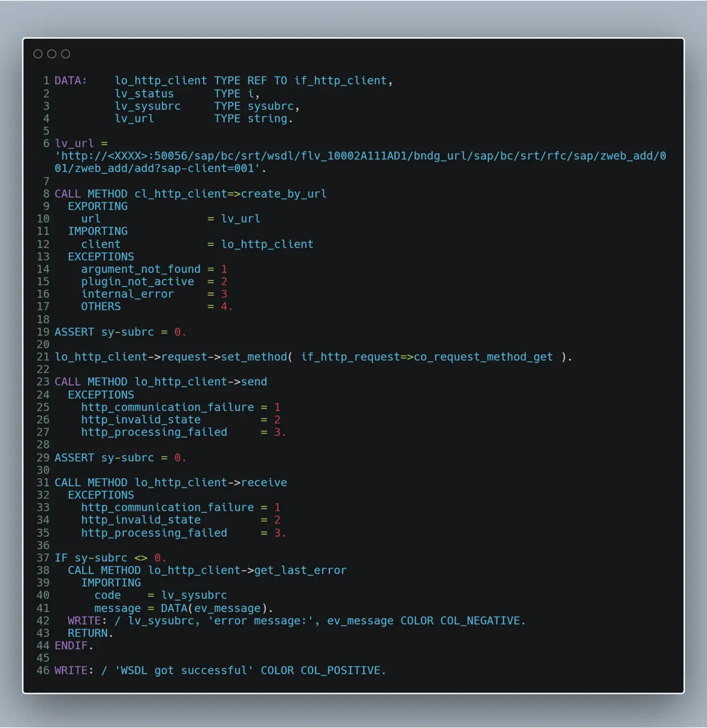Click line number 8 in the gutter

click(46, 194)
